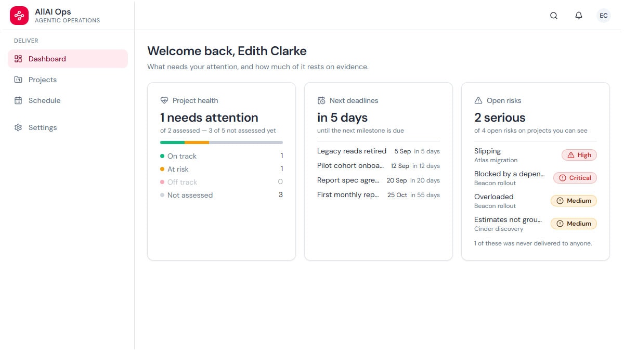
Task: Open Schedule in the sidebar
Action: 68,100
